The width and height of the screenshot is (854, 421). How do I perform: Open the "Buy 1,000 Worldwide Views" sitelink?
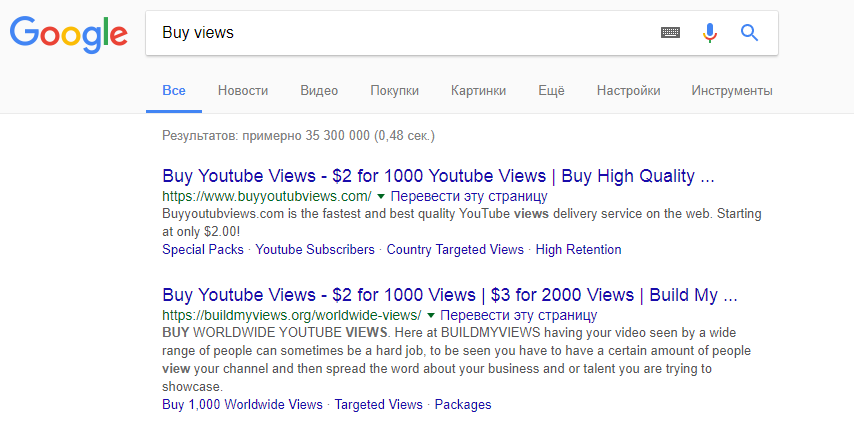[242, 405]
